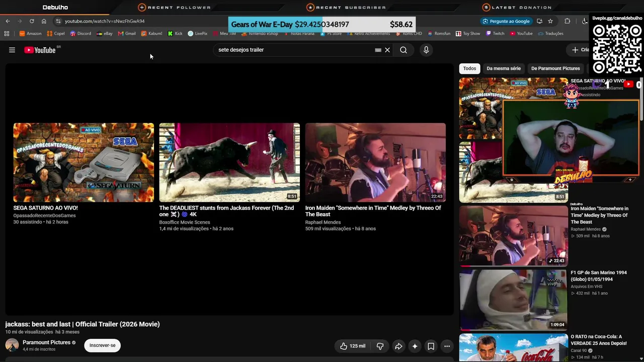Dislike the jackass trailer video
644x362 pixels.
(380, 346)
